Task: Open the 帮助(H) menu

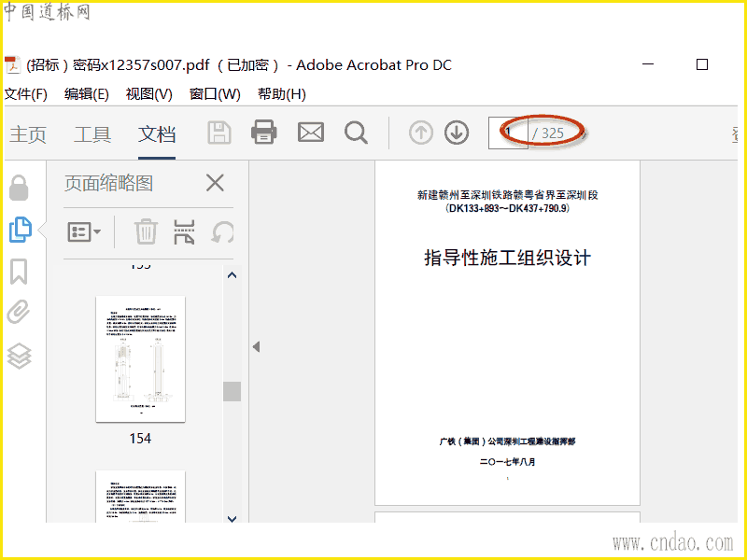Action: coord(282,94)
